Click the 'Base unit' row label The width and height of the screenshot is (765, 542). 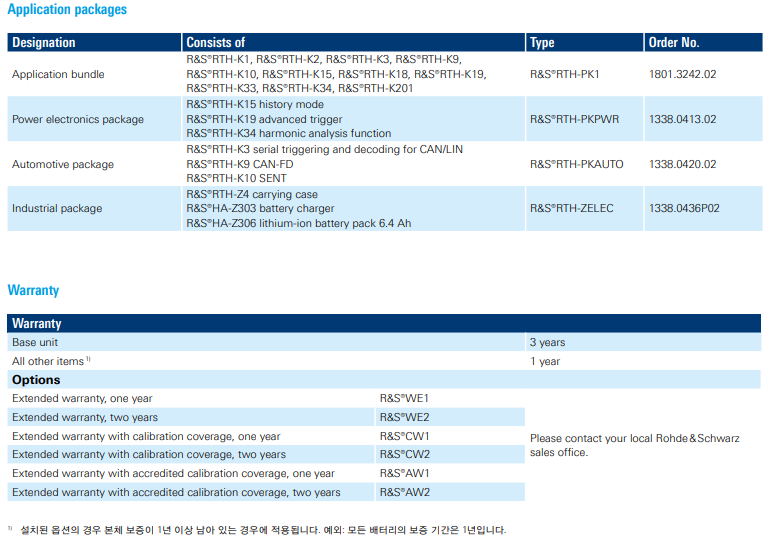[35, 342]
